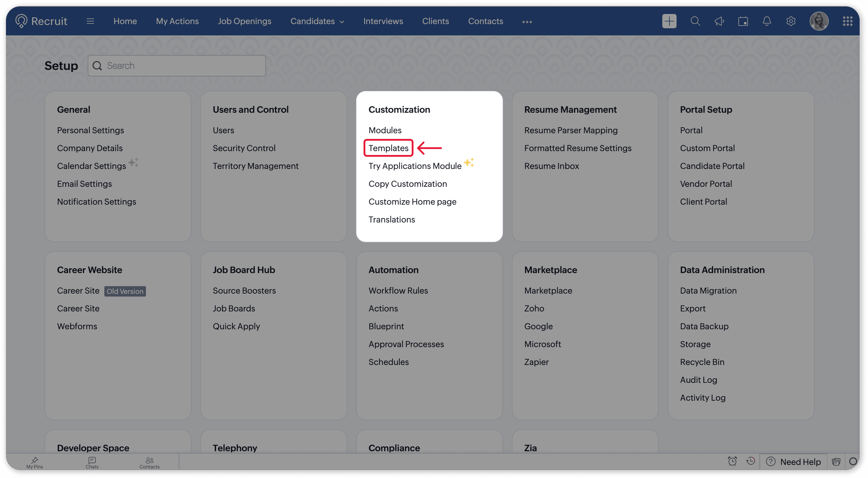Click the hamburger menu icon
The width and height of the screenshot is (868, 478).
(x=90, y=21)
